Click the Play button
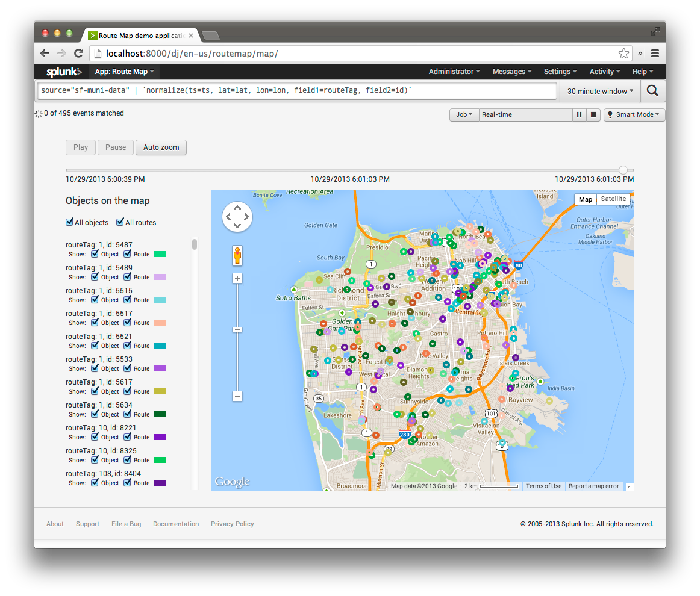700x596 pixels. click(x=81, y=147)
